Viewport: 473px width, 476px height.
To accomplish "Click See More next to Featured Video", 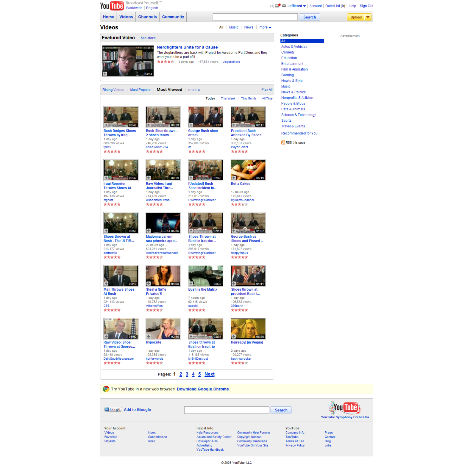I will click(x=148, y=38).
